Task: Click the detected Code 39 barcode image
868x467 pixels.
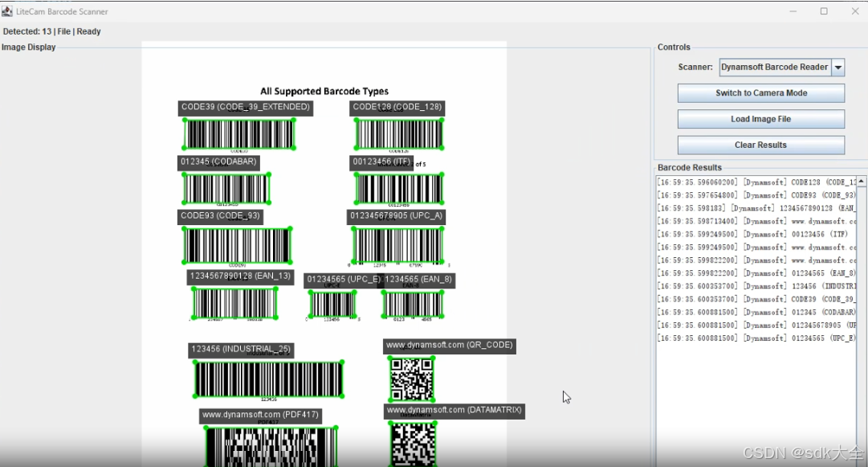Action: point(239,134)
